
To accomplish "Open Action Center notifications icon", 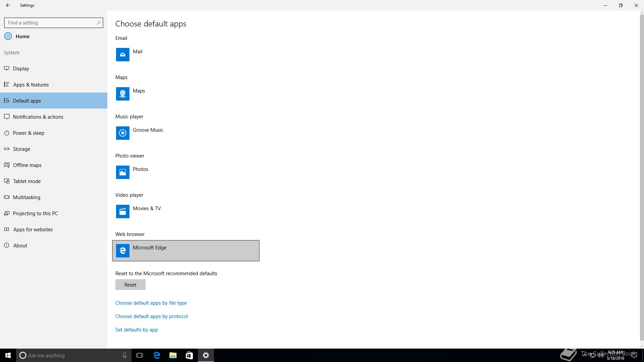I will point(634,355).
